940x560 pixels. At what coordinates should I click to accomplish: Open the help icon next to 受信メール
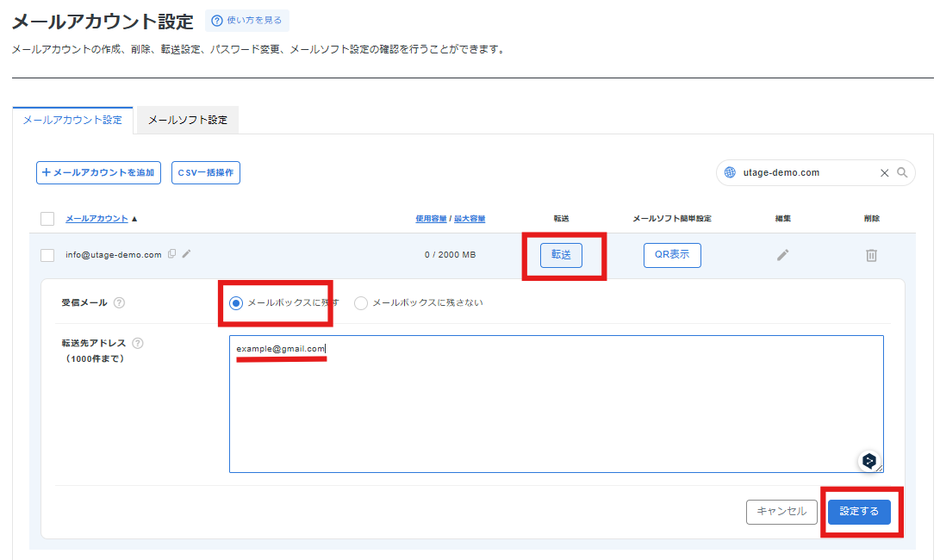coord(119,302)
